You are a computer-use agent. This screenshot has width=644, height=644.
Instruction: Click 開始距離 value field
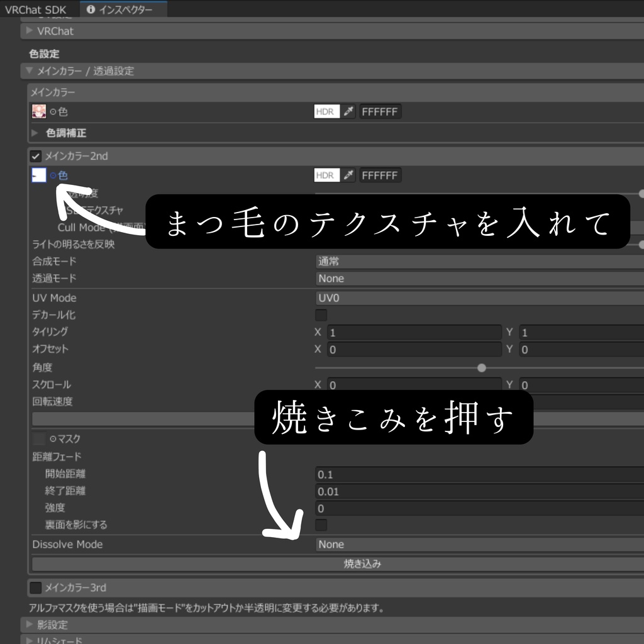(480, 474)
